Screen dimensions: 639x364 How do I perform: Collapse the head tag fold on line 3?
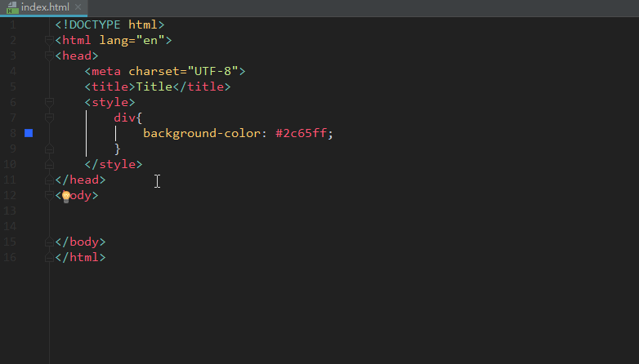[x=49, y=55]
